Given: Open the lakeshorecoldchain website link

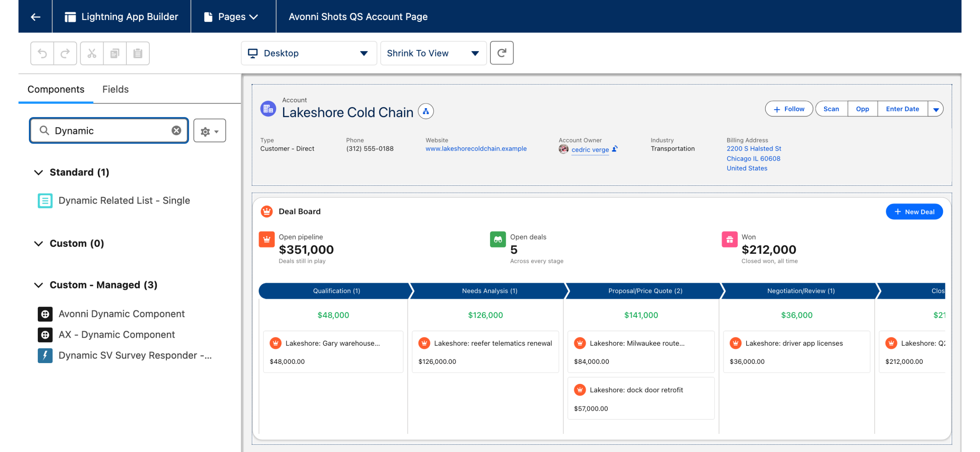Looking at the screenshot, I should pos(476,149).
